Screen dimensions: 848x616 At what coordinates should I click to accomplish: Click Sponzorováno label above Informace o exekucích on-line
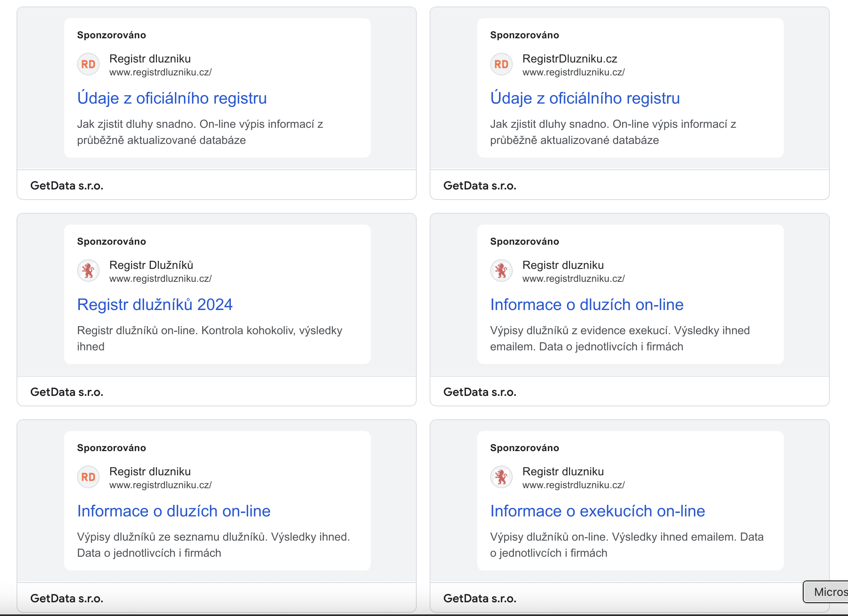click(x=524, y=448)
